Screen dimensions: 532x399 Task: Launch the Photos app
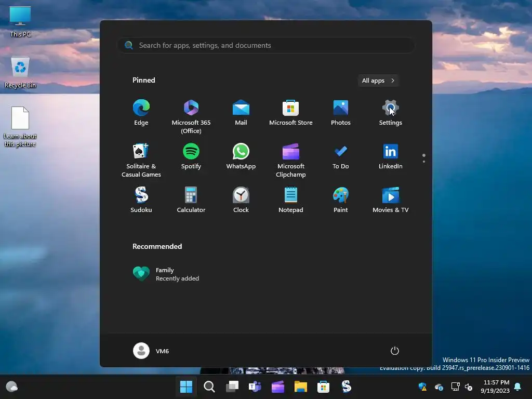[341, 113]
